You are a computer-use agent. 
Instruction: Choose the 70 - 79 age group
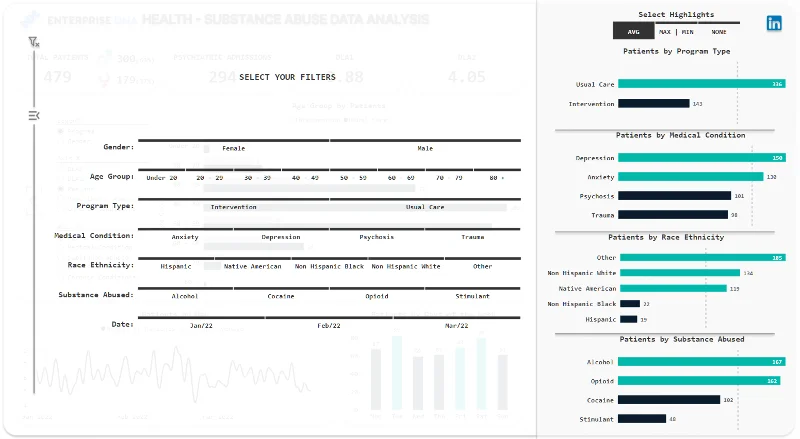[449, 178]
